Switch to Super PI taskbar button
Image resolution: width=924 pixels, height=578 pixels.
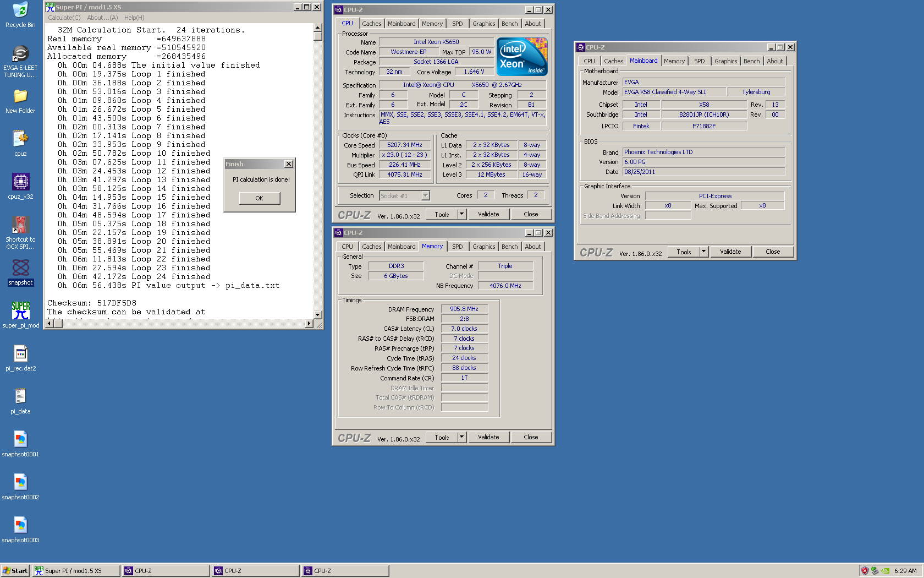(x=76, y=571)
